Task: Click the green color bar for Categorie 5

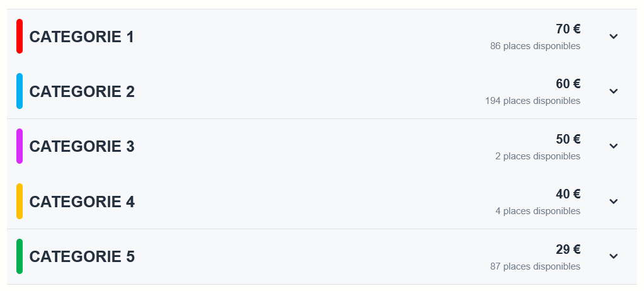Action: (x=20, y=256)
